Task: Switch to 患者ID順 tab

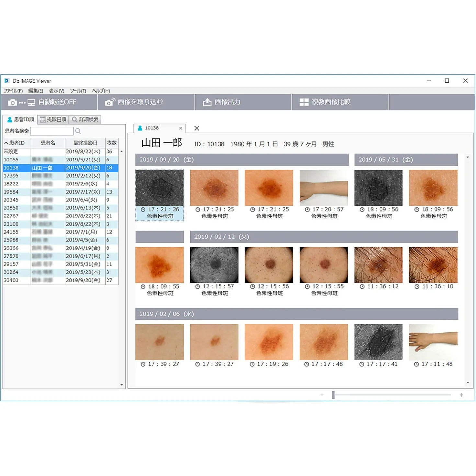Action: (x=20, y=119)
